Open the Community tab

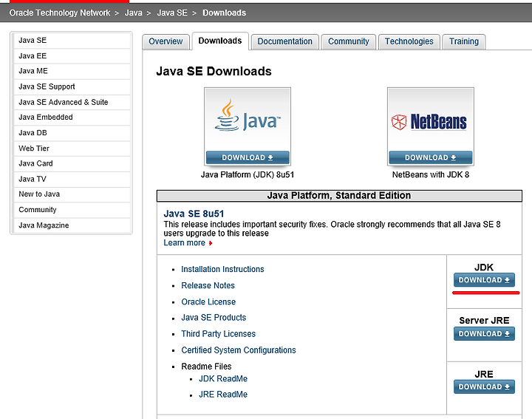tap(349, 41)
